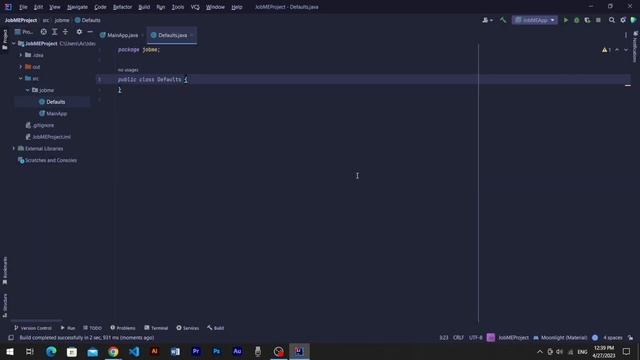Open Project view selector dropdown
Viewport: 640px width, 360px height.
(24, 32)
